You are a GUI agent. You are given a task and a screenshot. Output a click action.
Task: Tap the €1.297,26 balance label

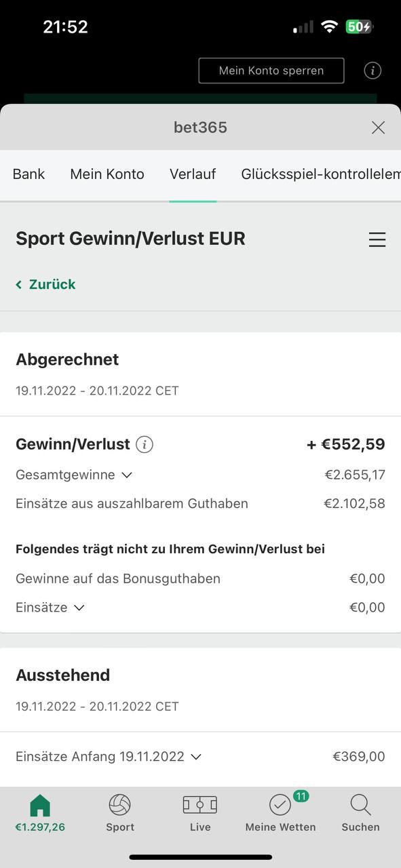(40, 827)
